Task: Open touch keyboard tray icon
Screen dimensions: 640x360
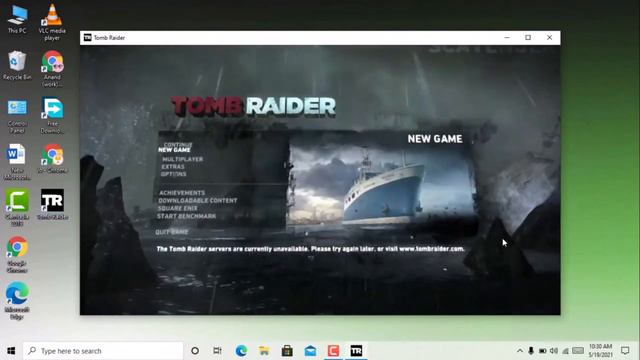Action: tap(578, 351)
